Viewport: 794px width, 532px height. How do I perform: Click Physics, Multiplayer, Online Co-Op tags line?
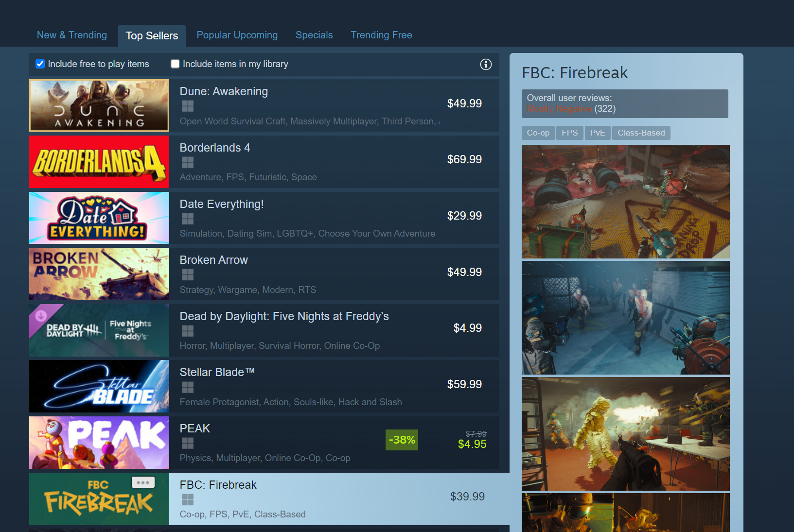[x=265, y=458]
